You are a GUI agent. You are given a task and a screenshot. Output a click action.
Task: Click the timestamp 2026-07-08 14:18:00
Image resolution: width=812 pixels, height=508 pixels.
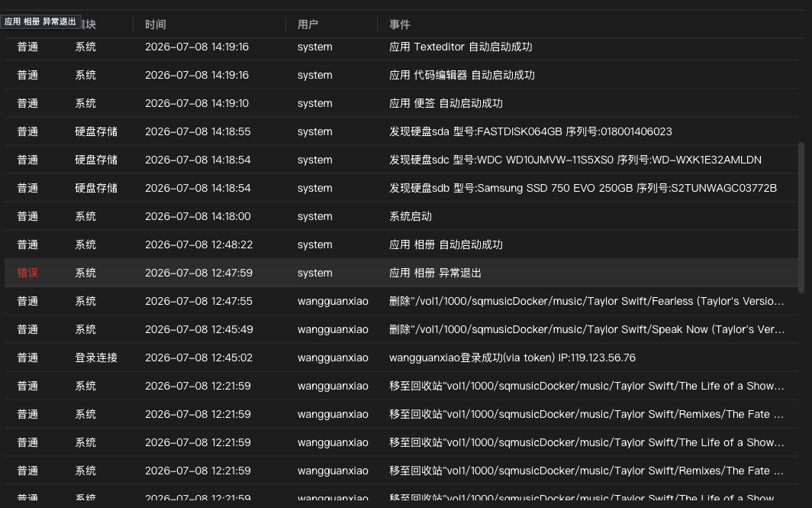point(198,216)
